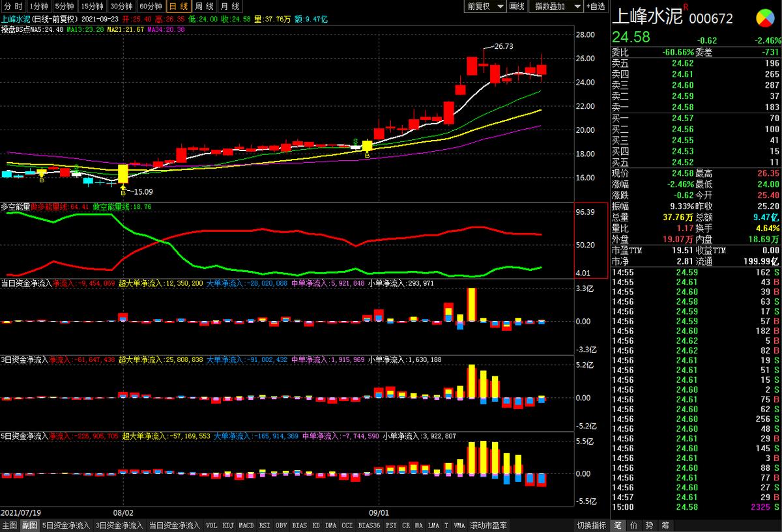Click the 换手 value 4.64%
782x532 pixels.
[x=768, y=228]
